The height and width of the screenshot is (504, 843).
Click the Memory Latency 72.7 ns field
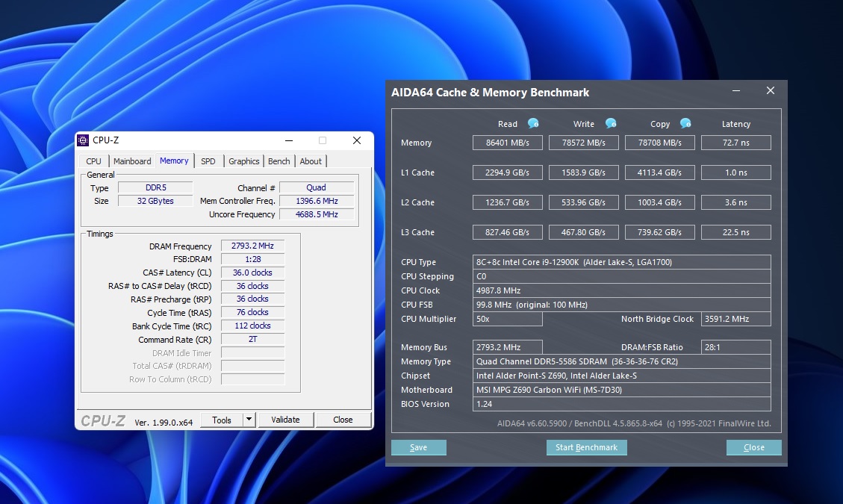[736, 143]
